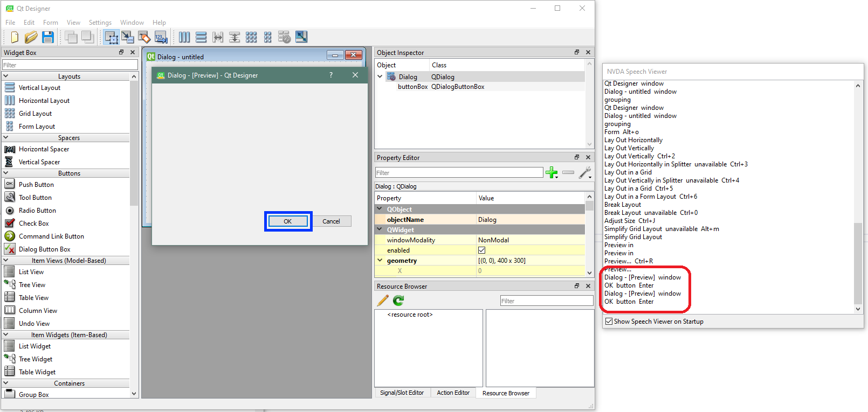The image size is (868, 412).
Task: Open the green plus add property dropdown
Action: click(552, 173)
